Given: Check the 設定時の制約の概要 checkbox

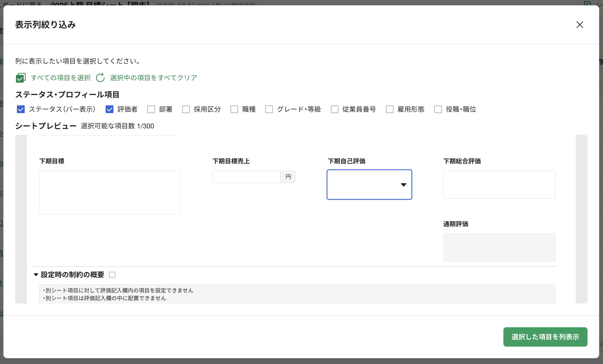Looking at the screenshot, I should tap(112, 275).
